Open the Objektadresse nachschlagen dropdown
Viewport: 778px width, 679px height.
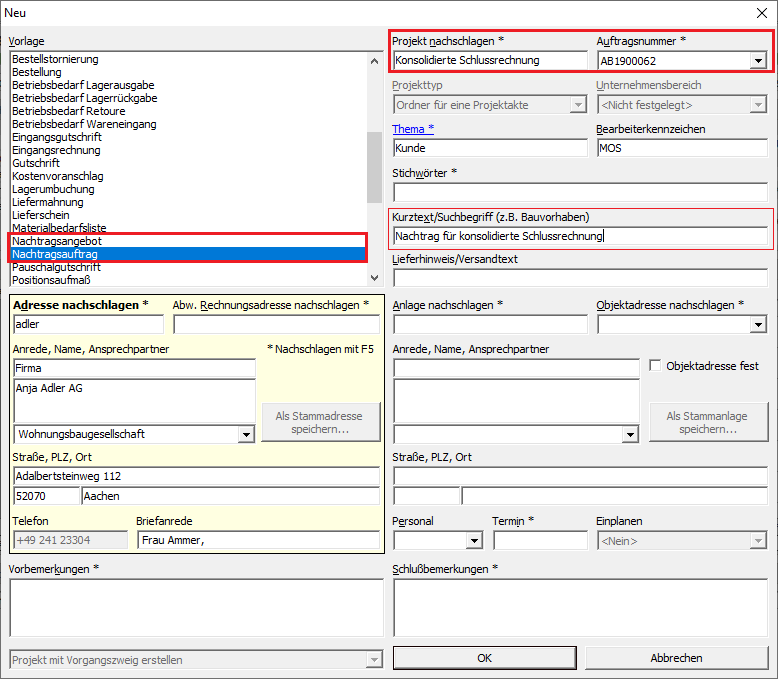point(757,324)
